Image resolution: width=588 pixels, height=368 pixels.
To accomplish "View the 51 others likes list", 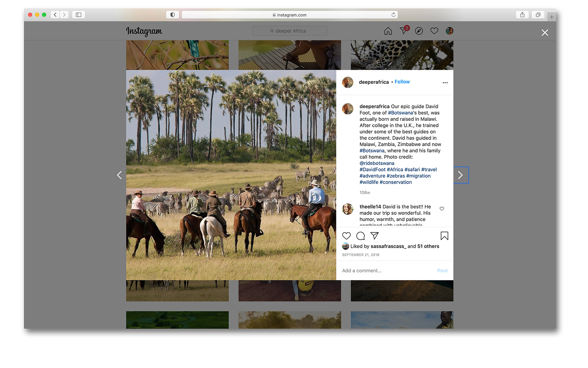I will pos(428,246).
